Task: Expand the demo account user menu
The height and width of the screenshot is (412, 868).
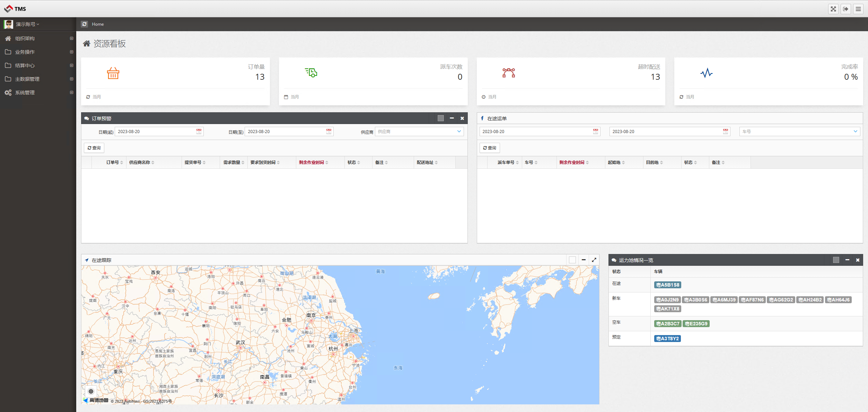Action: [x=28, y=24]
